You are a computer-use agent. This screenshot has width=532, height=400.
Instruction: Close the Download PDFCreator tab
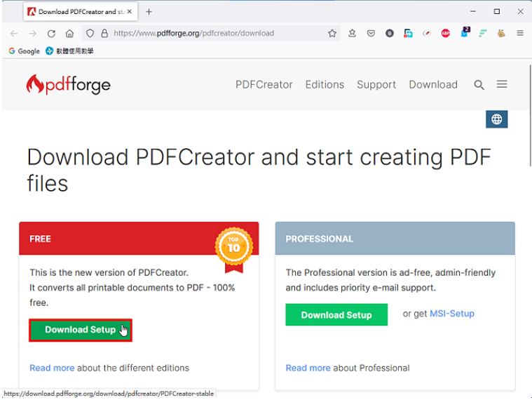[x=130, y=11]
